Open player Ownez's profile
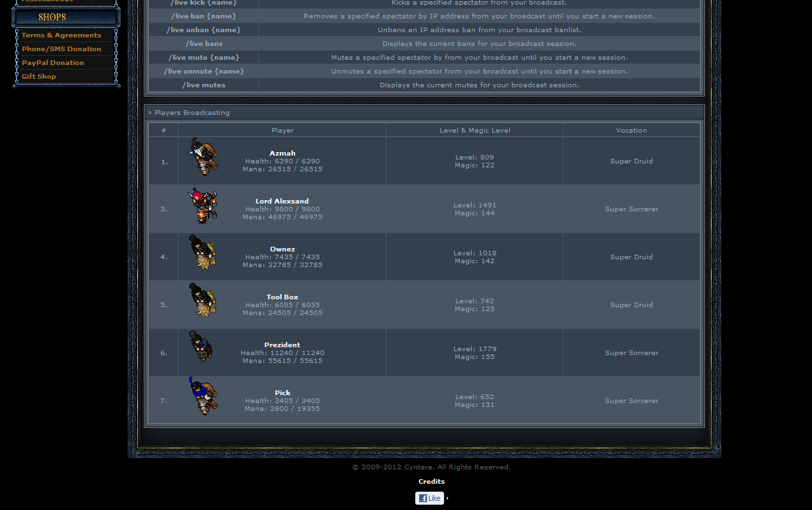Image resolution: width=812 pixels, height=510 pixels. tap(282, 249)
